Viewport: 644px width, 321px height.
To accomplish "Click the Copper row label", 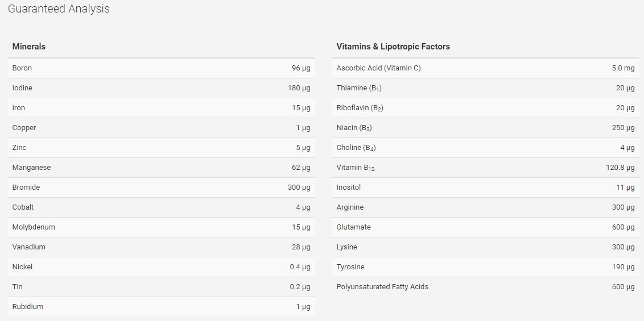I will [24, 128].
